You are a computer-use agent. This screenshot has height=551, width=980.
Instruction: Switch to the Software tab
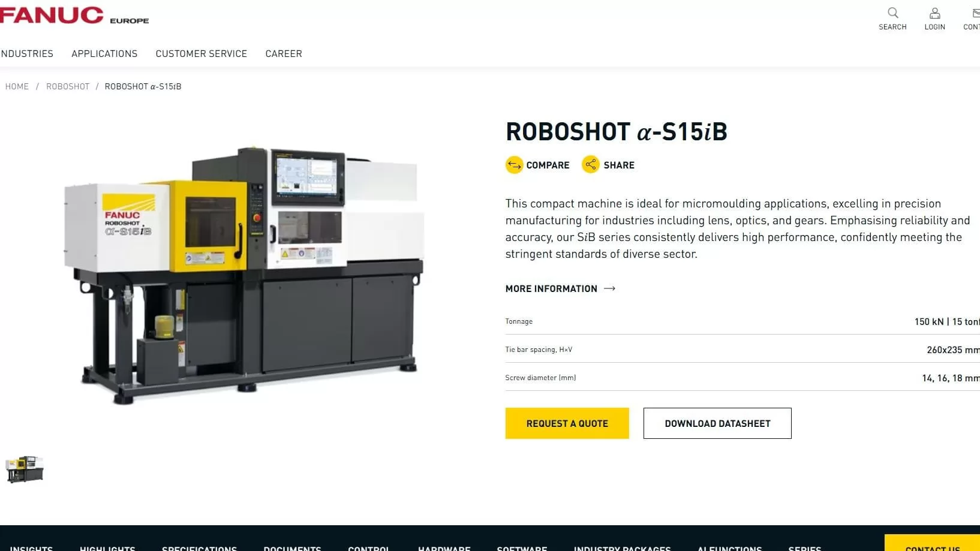(x=522, y=548)
